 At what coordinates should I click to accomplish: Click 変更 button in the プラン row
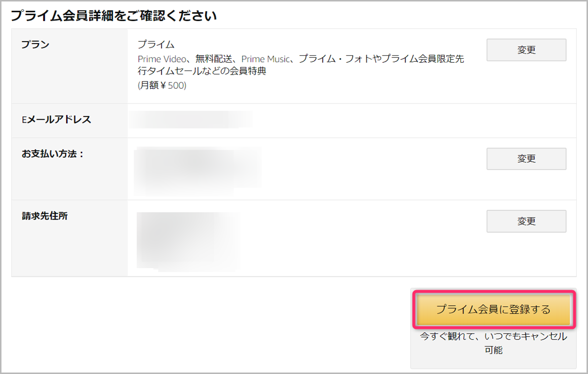click(526, 50)
